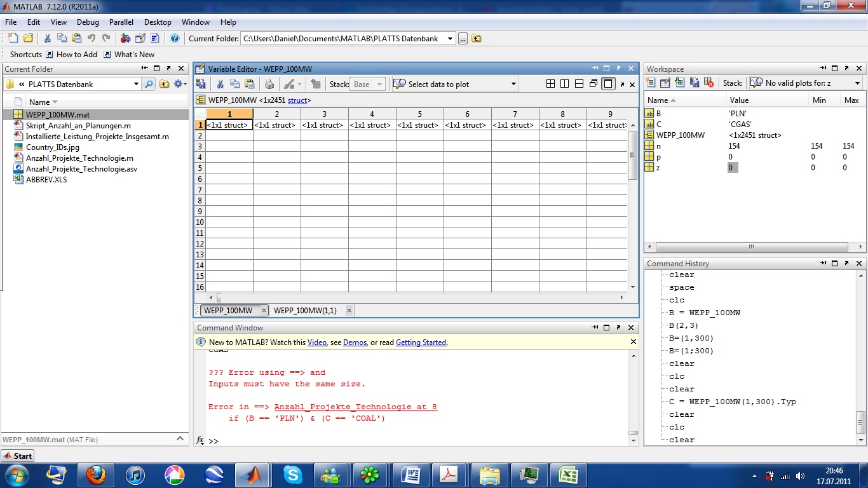Click the blue Help question mark icon
This screenshot has width=868, height=488.
[175, 38]
